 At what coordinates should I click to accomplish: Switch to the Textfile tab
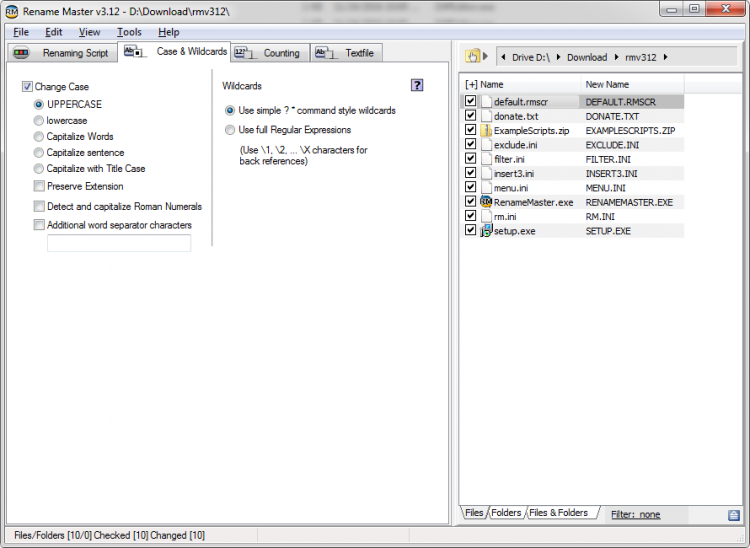[347, 53]
